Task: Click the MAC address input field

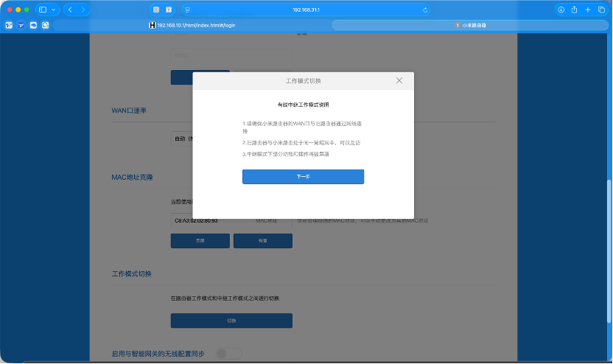Action: [x=231, y=220]
